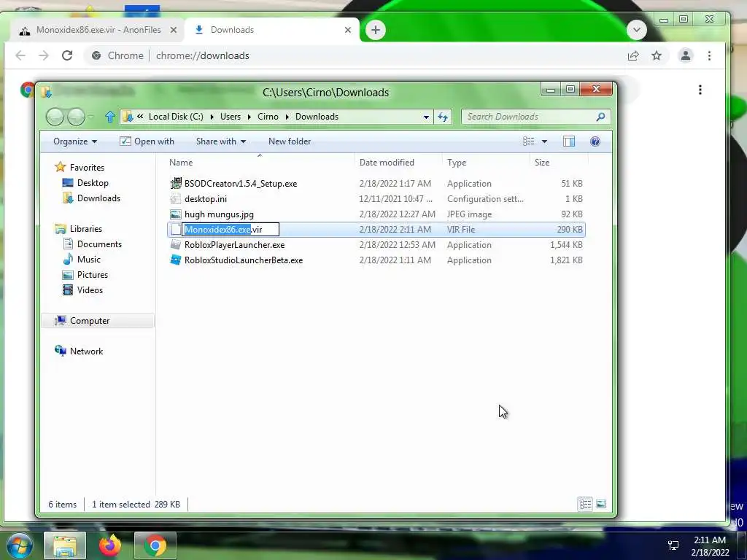Expand the view options dropdown arrow

544,141
